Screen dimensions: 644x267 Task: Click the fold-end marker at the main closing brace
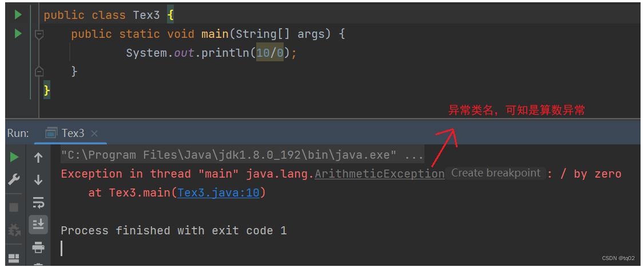(39, 72)
